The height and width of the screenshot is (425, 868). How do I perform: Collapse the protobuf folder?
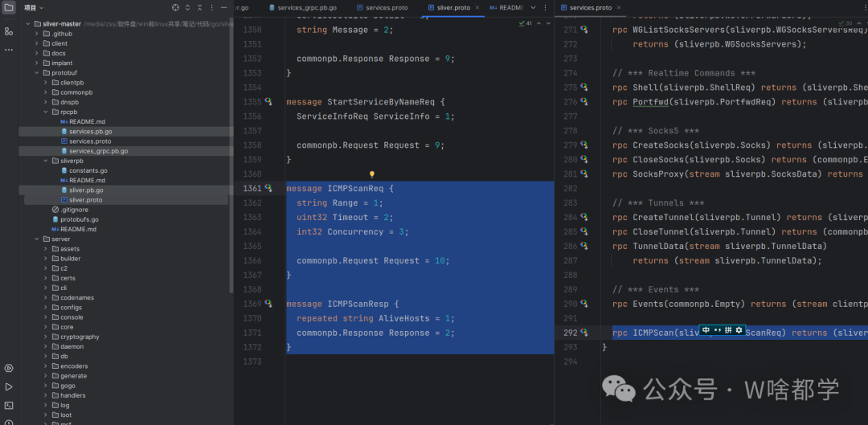coord(37,73)
